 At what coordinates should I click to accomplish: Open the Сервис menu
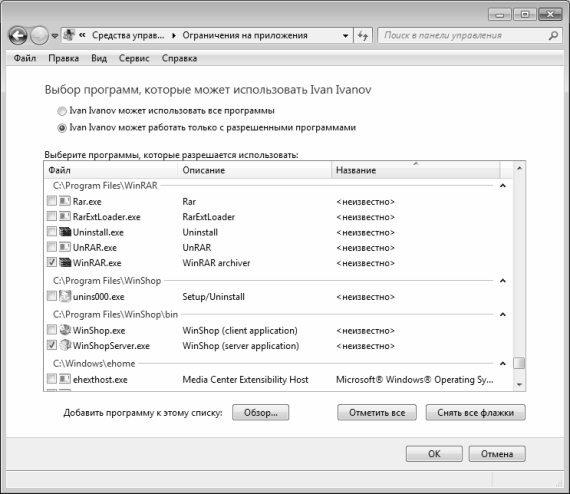(134, 59)
